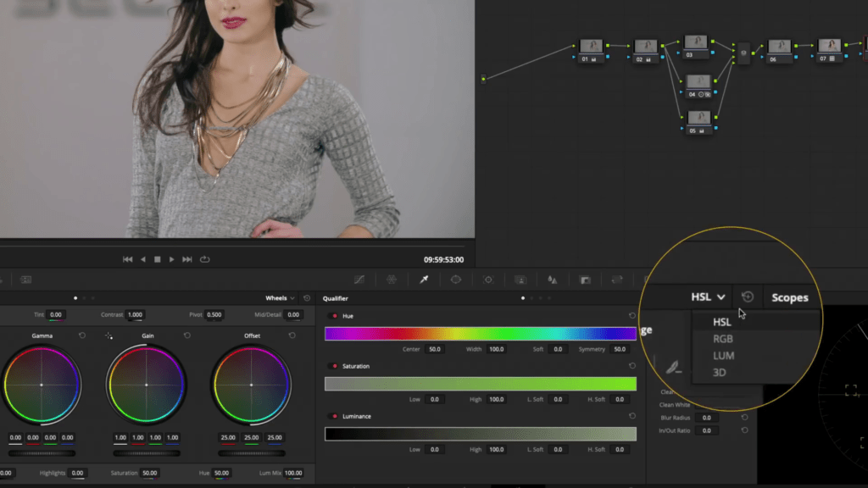This screenshot has height=488, width=868.
Task: Toggle loop playback icon
Action: [x=205, y=259]
